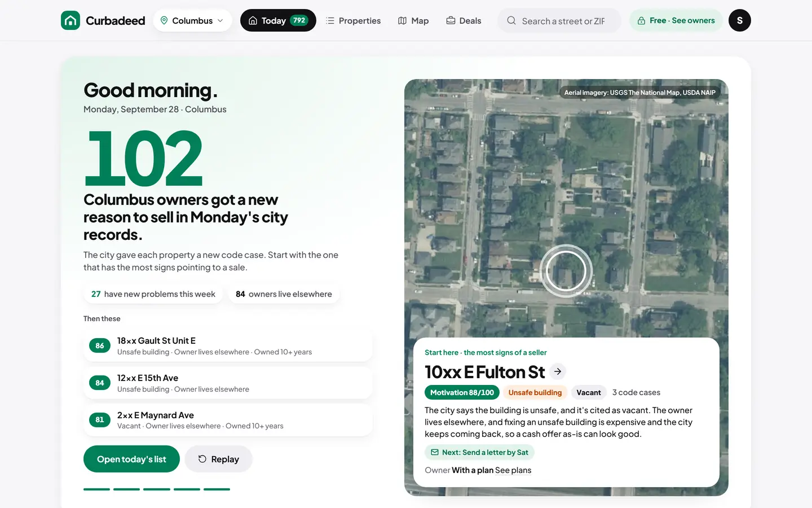Screen dimensions: 812x508
Task: Go to the Today tab
Action: pos(278,20)
